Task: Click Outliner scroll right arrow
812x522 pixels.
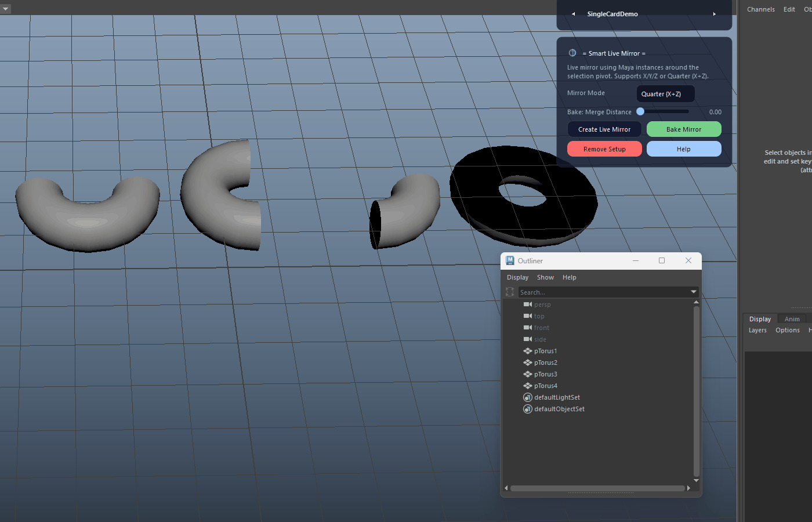Action: 688,488
